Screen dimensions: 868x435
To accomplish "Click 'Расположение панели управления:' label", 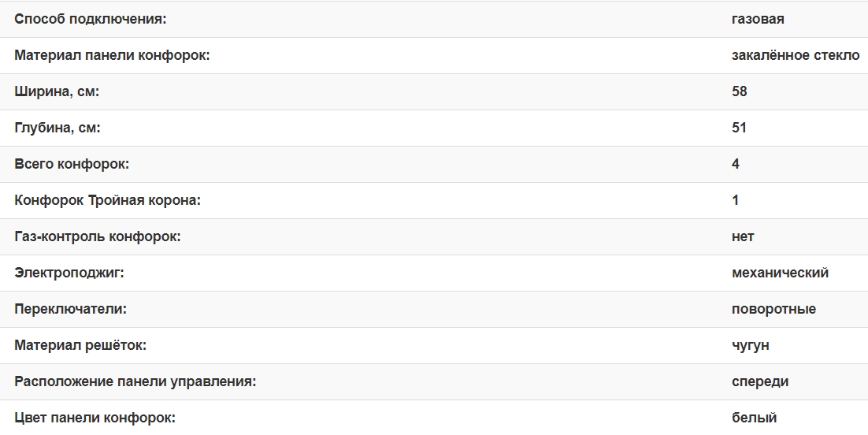I will click(135, 381).
